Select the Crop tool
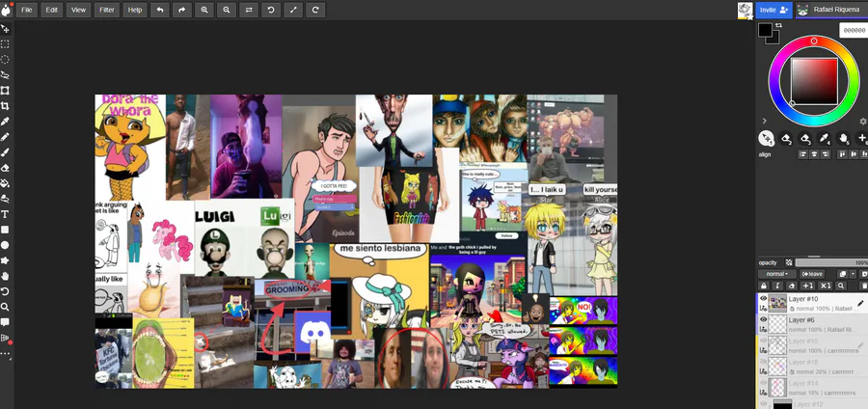This screenshot has height=409, width=868. [5, 106]
